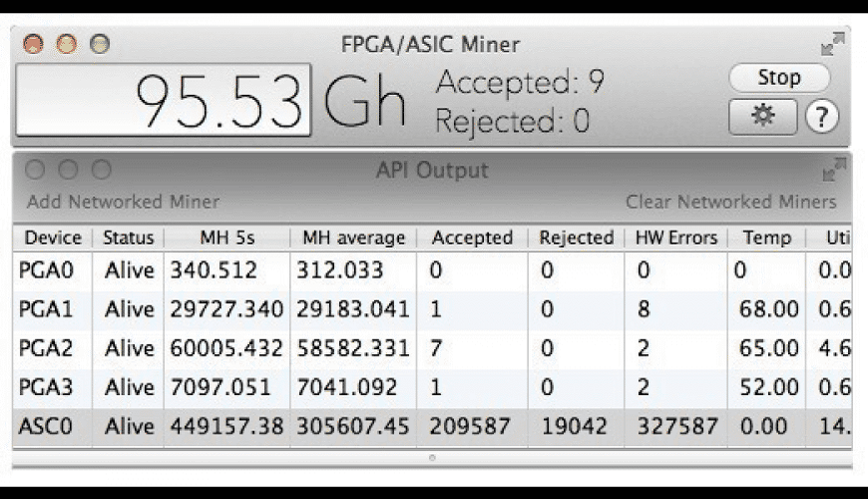Click the 95.53 hashrate display field

164,100
